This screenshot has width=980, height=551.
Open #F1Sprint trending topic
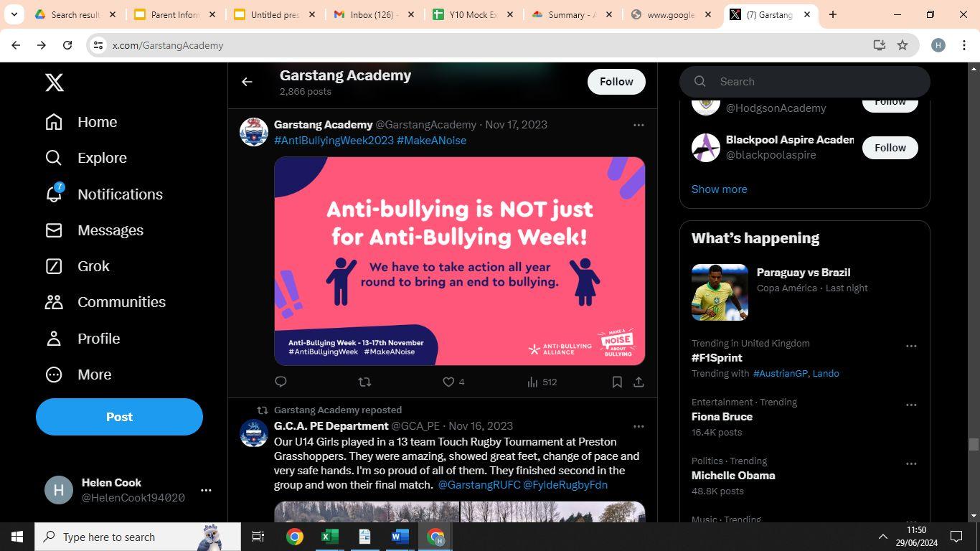[x=717, y=358]
